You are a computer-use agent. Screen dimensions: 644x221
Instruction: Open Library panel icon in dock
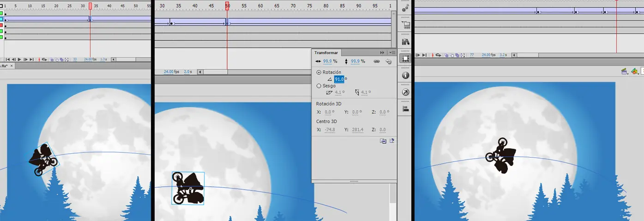coord(405,42)
